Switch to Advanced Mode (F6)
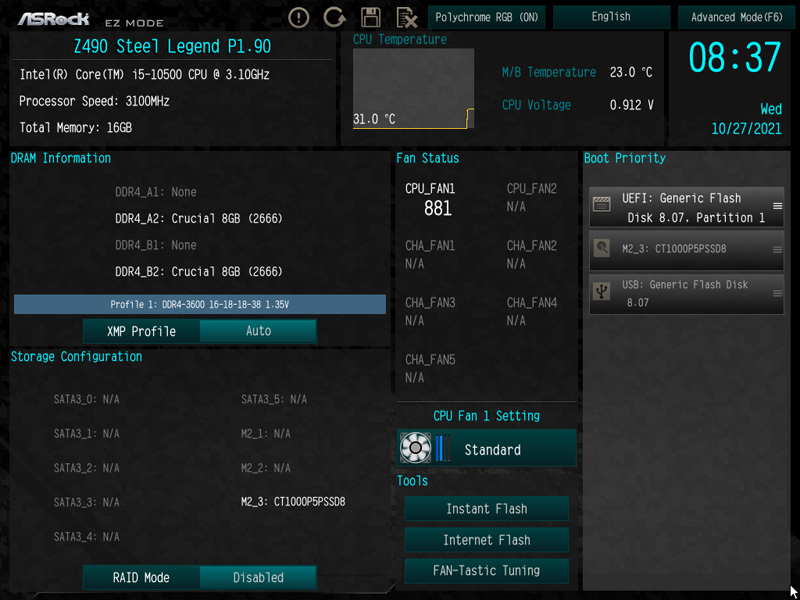This screenshot has height=600, width=800. coord(737,17)
